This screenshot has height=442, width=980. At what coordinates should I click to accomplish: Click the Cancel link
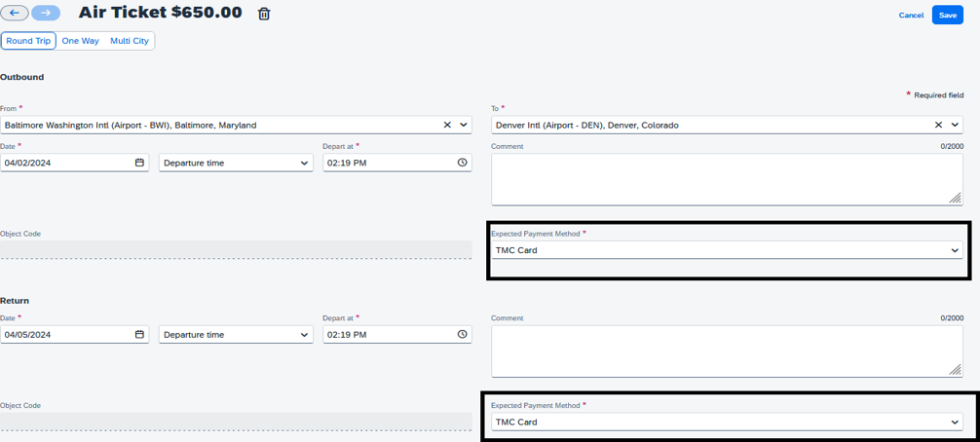(x=911, y=16)
